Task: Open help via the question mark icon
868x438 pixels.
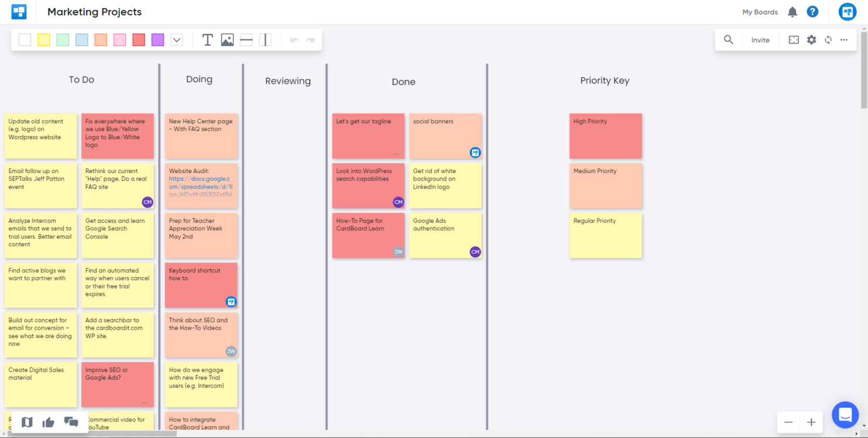Action: click(812, 12)
